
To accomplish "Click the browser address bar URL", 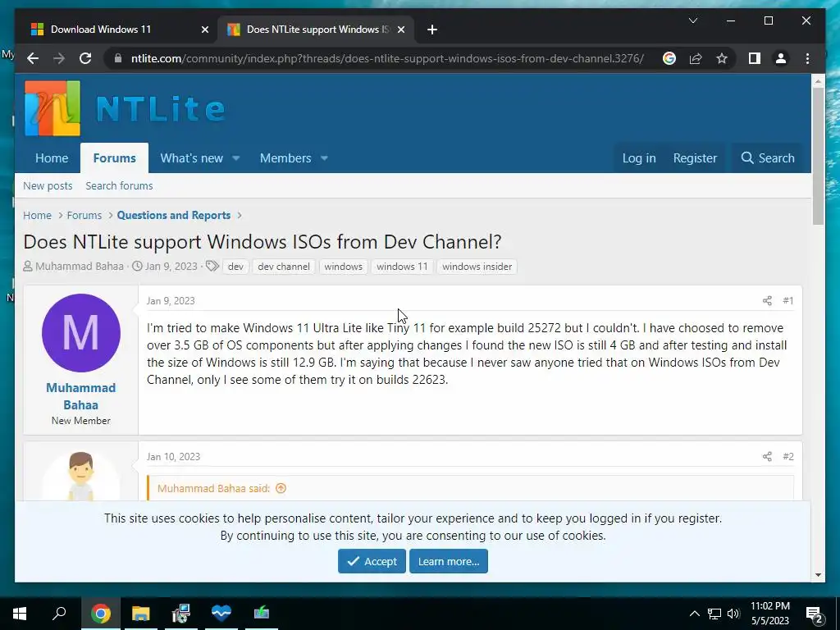I will (x=387, y=58).
